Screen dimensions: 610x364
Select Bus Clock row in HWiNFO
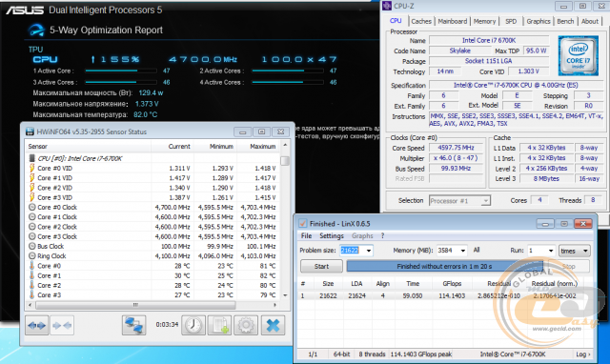152,246
